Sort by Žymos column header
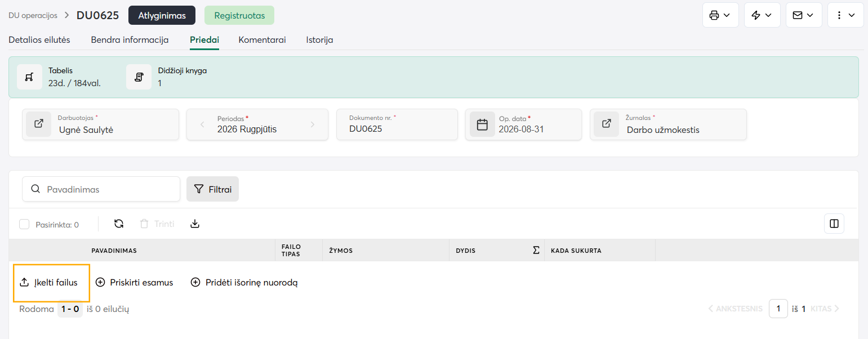This screenshot has width=868, height=339. click(341, 251)
